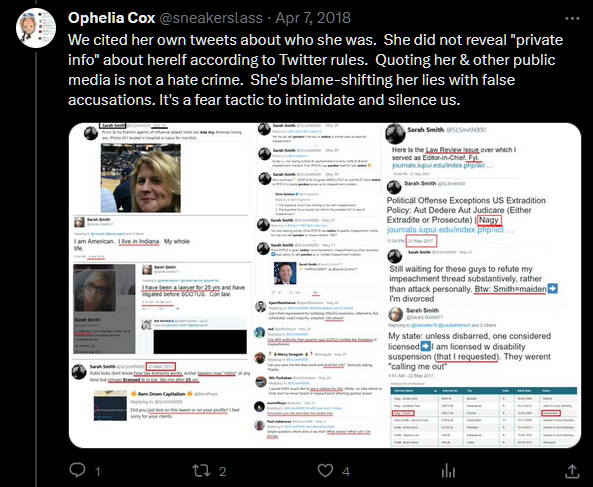Click the like count number 4
593x487 pixels.
pos(346,471)
